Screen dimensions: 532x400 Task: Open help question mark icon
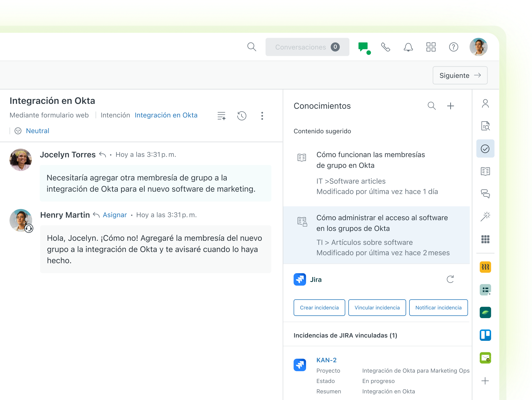click(x=454, y=47)
